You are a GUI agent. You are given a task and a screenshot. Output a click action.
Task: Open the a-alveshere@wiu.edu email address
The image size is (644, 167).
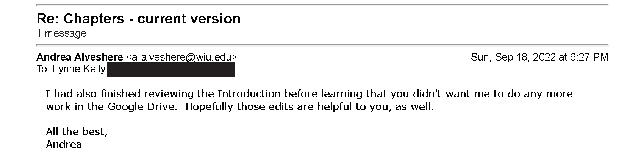pos(182,57)
